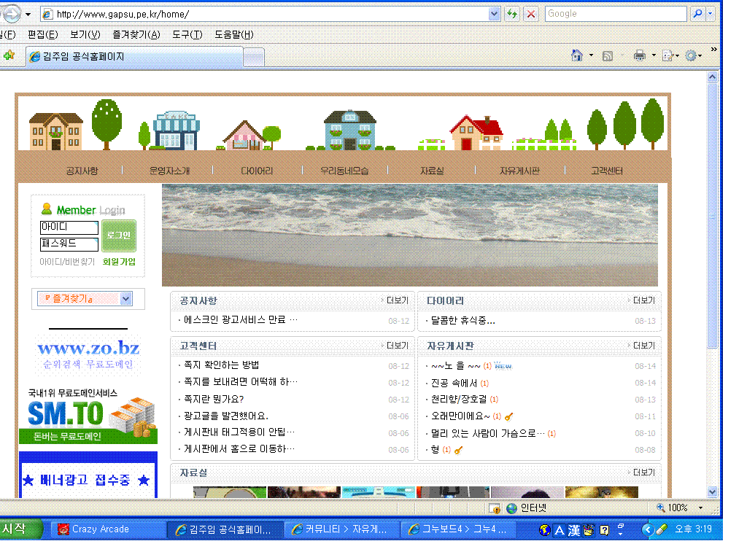747x560 pixels.
Task: Click the printer icon in toolbar
Action: 640,55
